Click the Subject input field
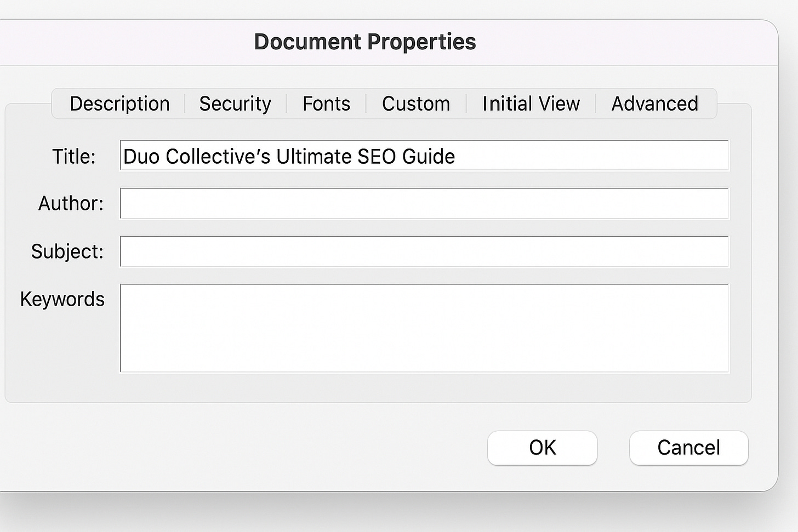798x532 pixels. click(424, 251)
